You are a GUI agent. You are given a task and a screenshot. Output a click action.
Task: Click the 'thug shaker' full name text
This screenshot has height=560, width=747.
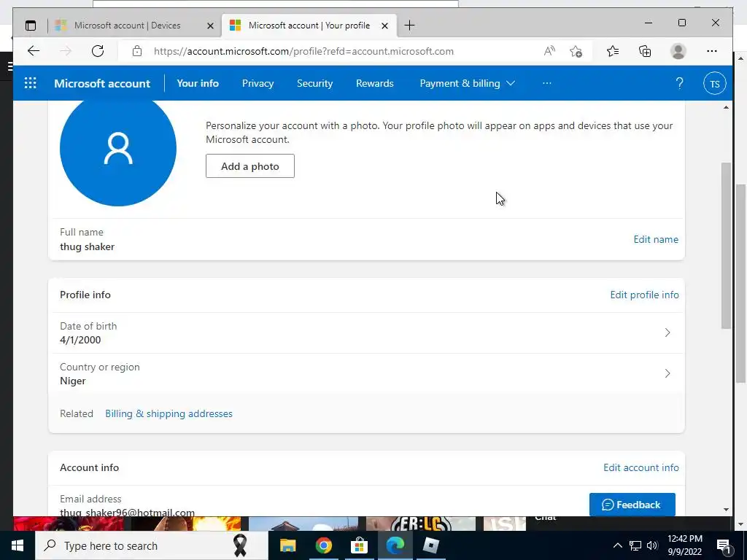click(x=88, y=246)
